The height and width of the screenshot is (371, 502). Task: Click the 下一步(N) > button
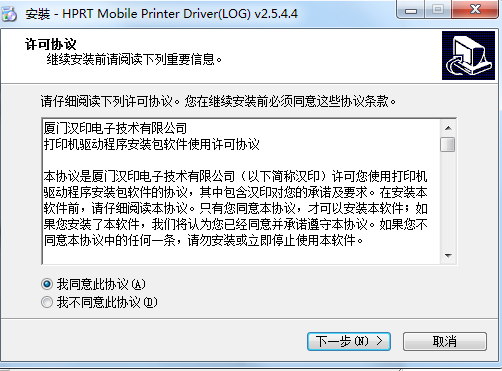click(349, 341)
